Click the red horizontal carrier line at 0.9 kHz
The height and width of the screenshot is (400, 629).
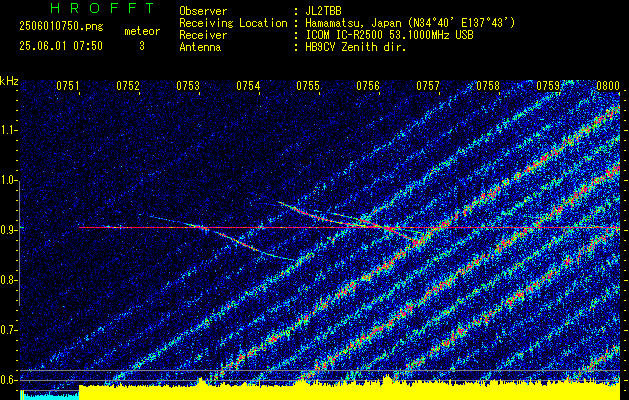(349, 227)
